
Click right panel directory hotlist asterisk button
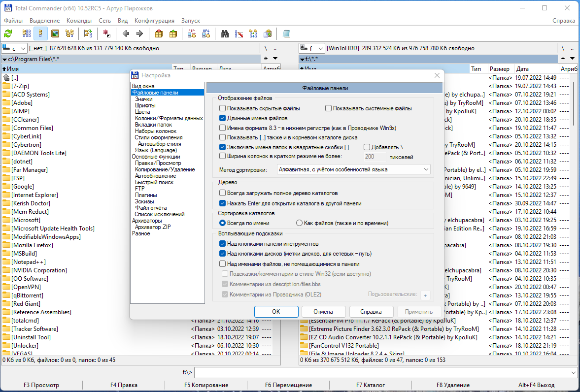[563, 59]
